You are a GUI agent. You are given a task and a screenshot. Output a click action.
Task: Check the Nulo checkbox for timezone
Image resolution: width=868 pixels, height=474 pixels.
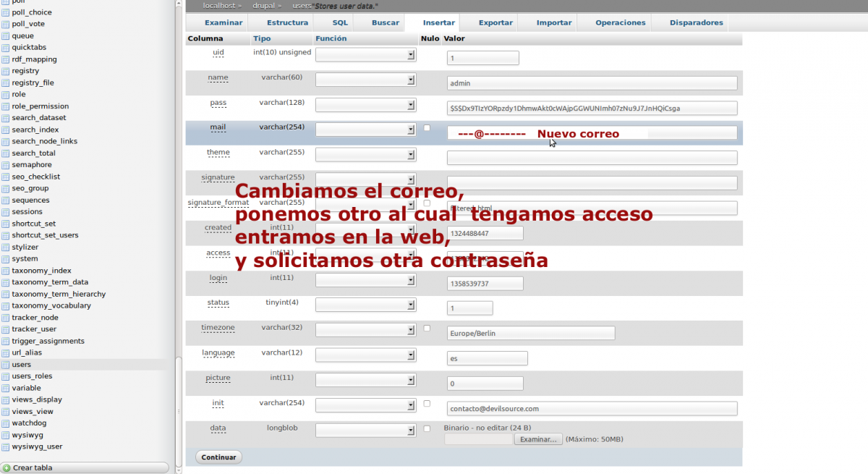[x=427, y=329]
